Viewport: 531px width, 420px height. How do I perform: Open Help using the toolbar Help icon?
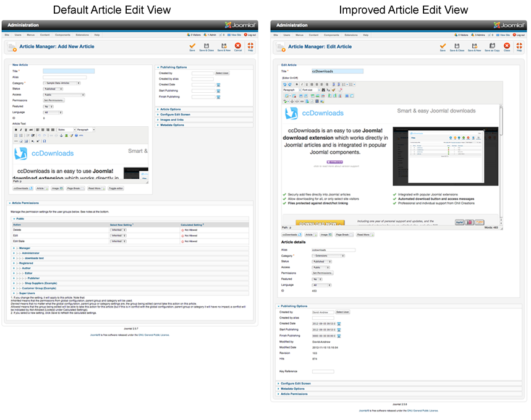tap(250, 46)
